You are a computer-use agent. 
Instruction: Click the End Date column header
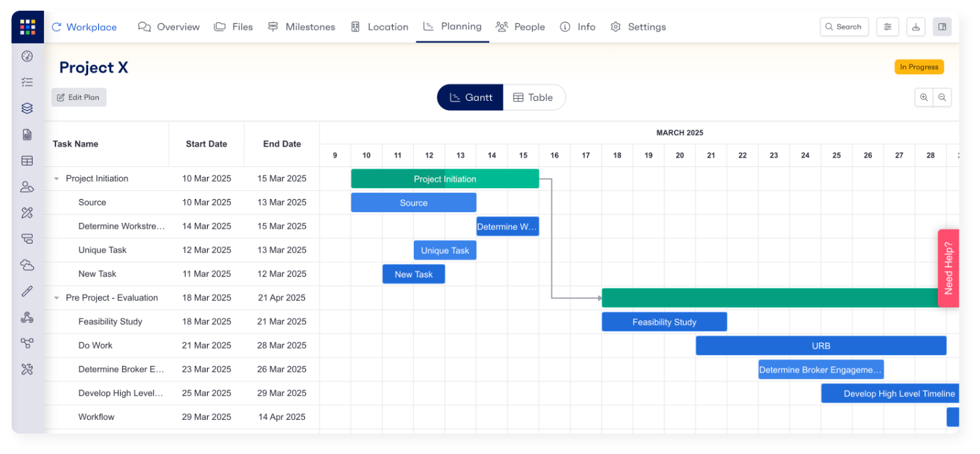point(282,144)
